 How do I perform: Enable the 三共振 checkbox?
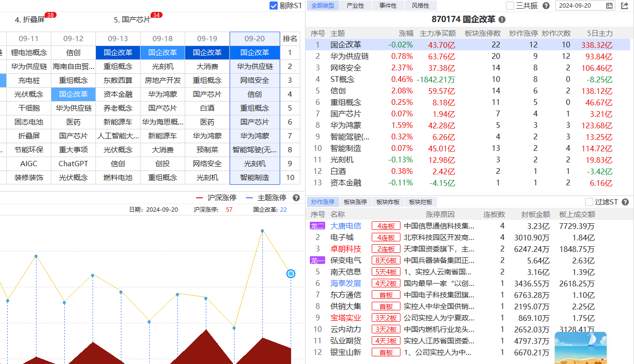(510, 6)
